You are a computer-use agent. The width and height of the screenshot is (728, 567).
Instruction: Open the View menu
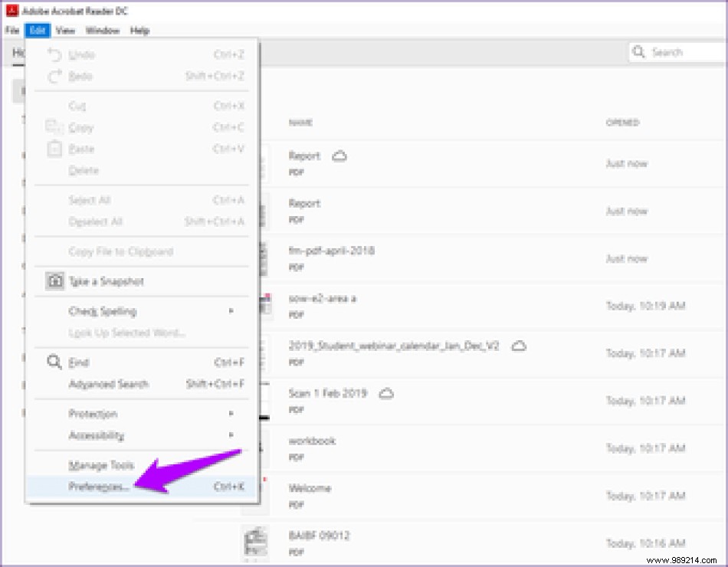coord(65,31)
